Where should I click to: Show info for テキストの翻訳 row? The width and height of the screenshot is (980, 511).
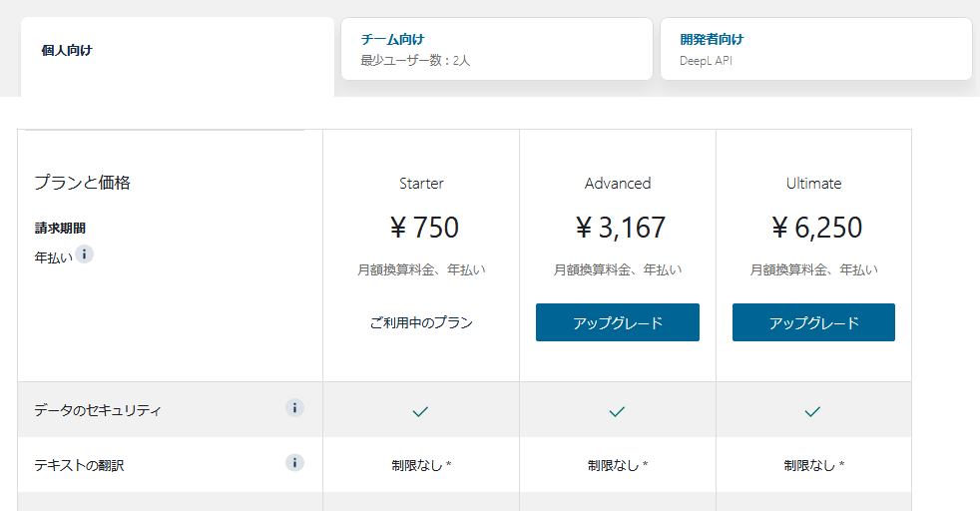coord(295,463)
